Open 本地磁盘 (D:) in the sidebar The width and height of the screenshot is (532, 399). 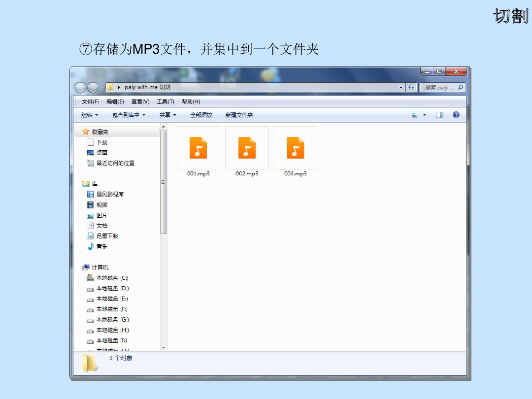click(112, 288)
